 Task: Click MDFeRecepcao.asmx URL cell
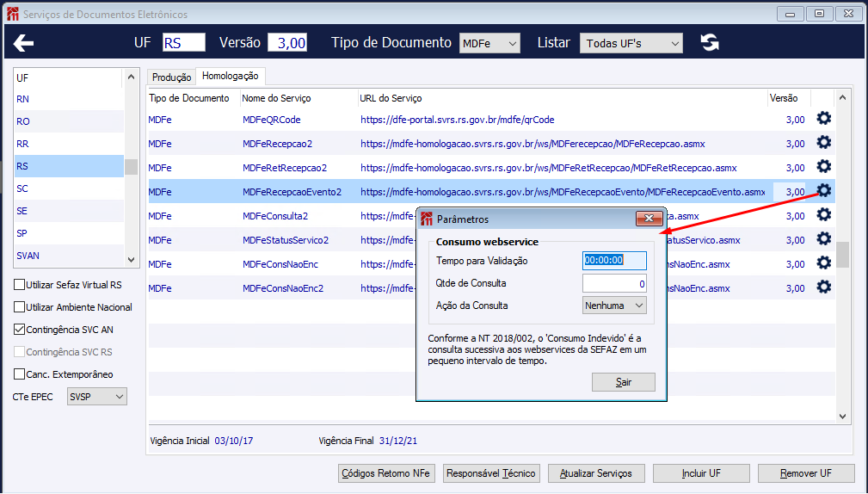[x=532, y=144]
